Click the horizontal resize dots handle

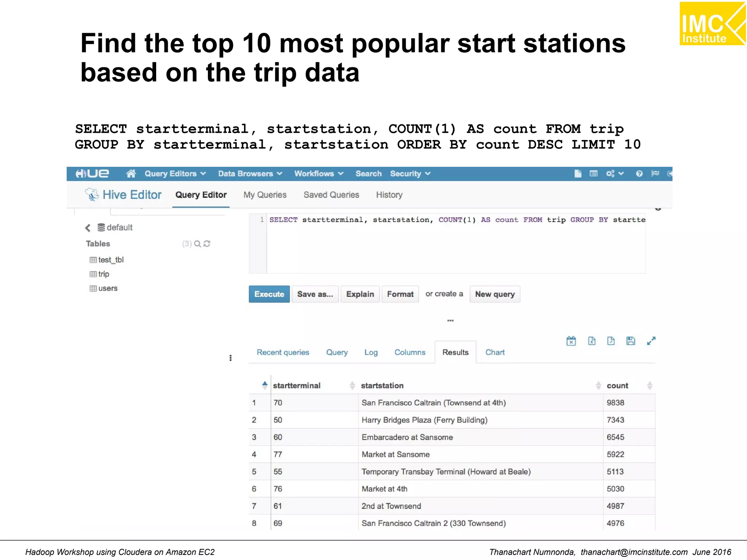pyautogui.click(x=450, y=320)
